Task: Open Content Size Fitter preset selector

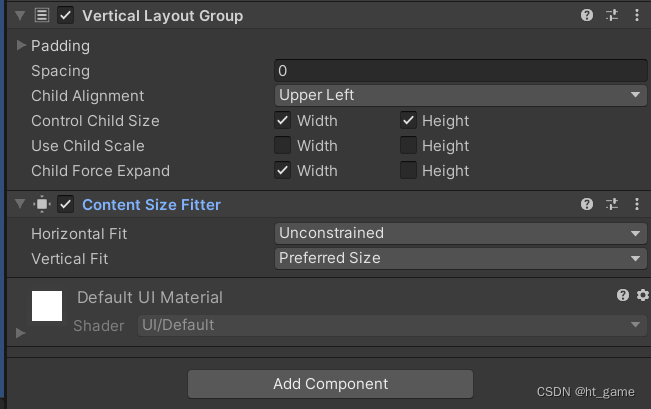Action: pyautogui.click(x=612, y=204)
